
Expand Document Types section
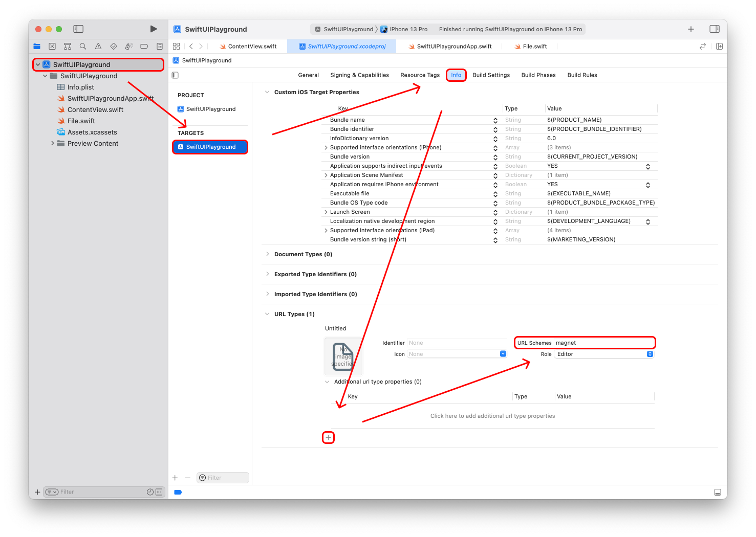tap(267, 254)
